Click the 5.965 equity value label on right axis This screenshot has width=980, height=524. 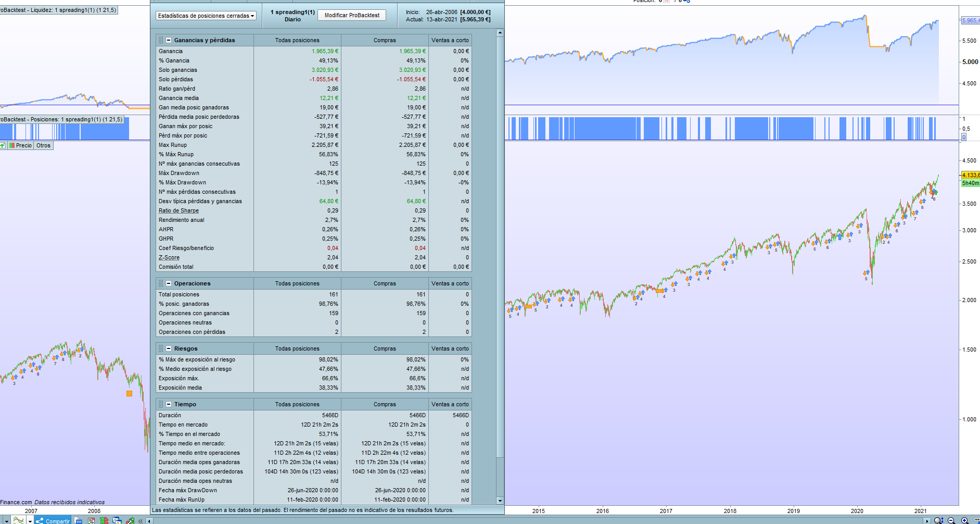click(970, 20)
